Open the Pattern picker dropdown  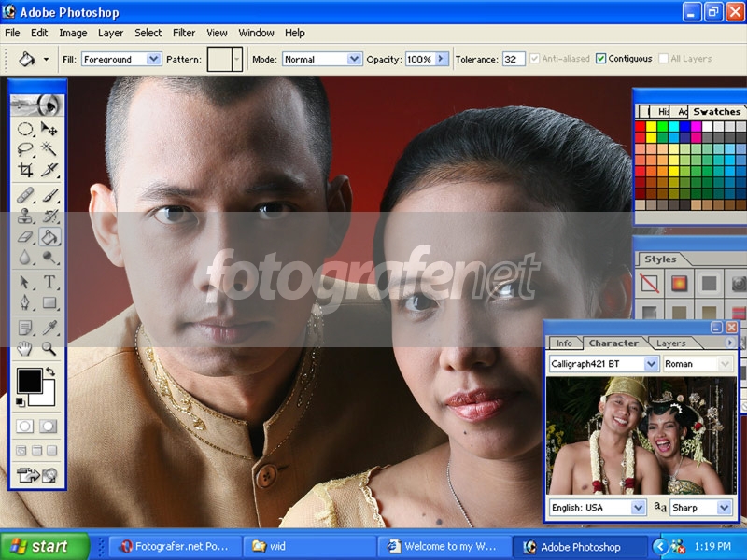237,59
